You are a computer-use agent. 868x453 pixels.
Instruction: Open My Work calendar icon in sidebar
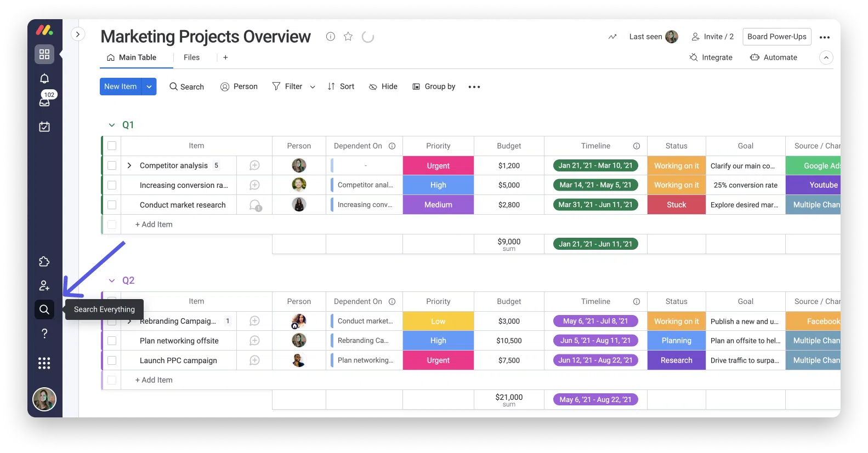click(44, 127)
